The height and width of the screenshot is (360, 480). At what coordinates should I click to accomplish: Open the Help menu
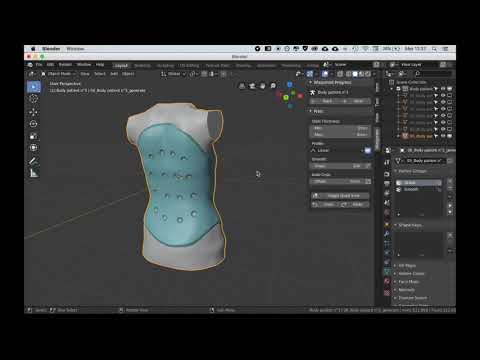(100, 65)
